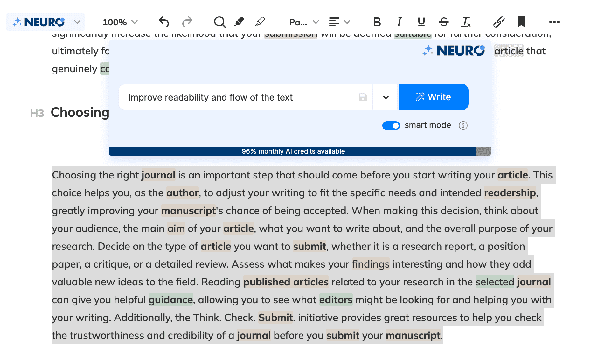Open the text alignment dropdown
This screenshot has width=591, height=364.
339,22
